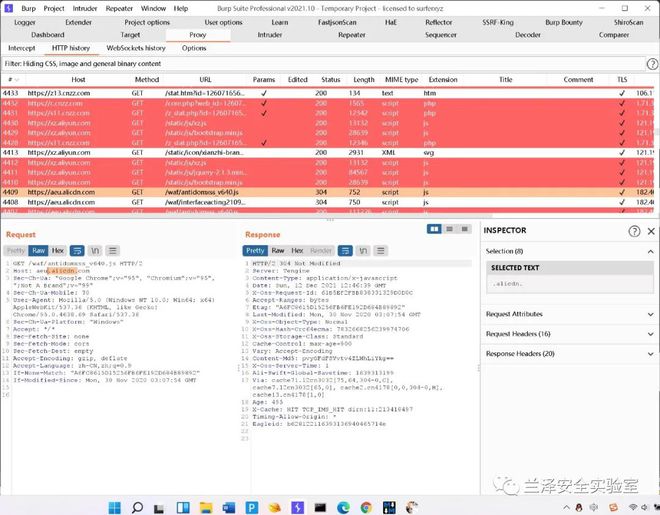
Task: Toggle request non-printable characters \n
Action: point(95,251)
